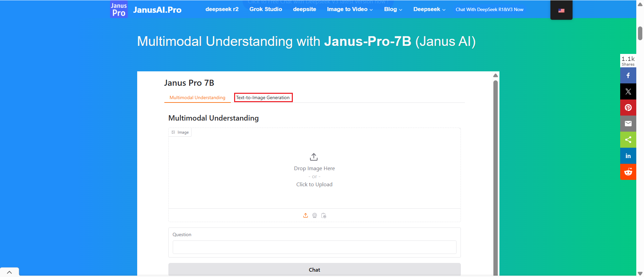Click the Multimodal Understanding section heading
The width and height of the screenshot is (644, 277).
tap(213, 118)
